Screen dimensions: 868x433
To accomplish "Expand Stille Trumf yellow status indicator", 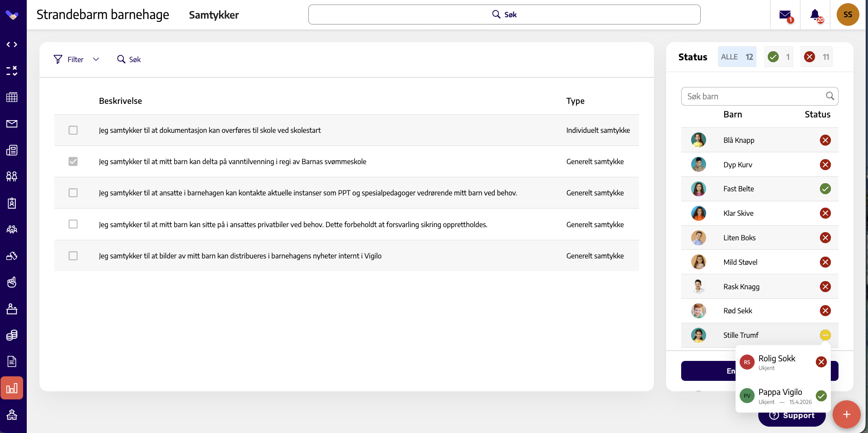I will (825, 335).
